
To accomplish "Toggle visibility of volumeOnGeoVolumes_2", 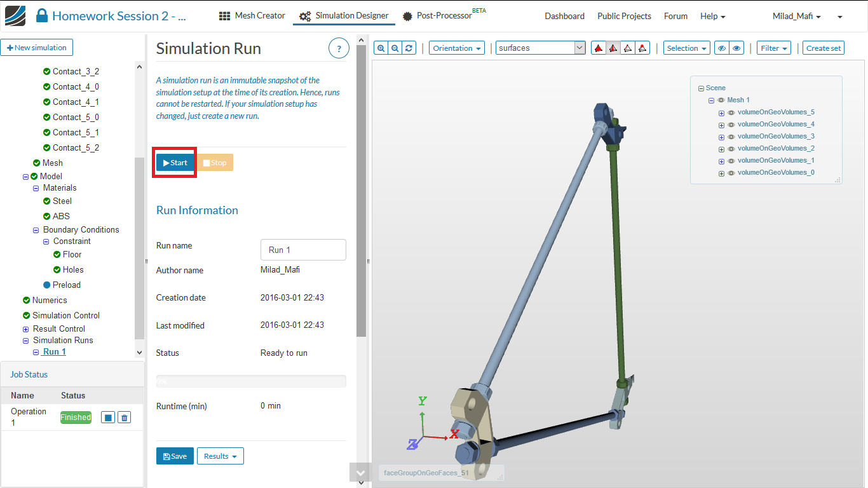I will pyautogui.click(x=731, y=149).
